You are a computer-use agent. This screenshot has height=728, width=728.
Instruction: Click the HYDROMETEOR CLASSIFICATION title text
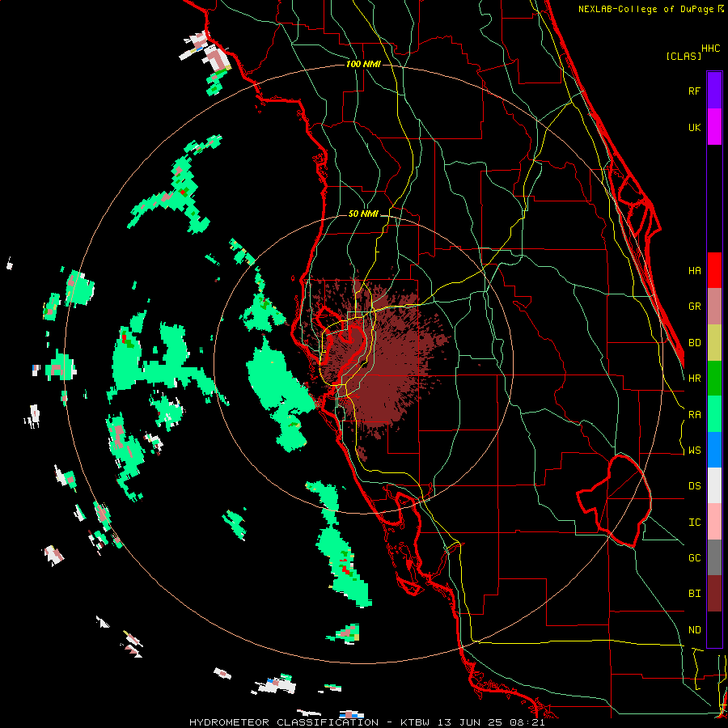point(284,722)
